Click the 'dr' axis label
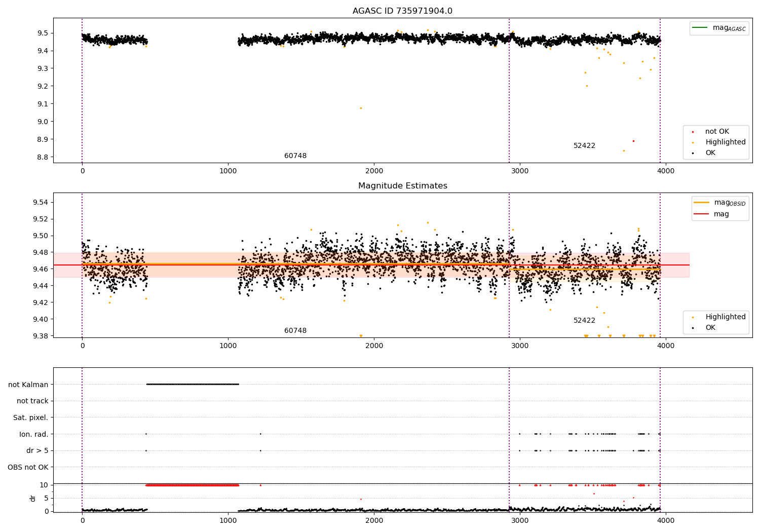The image size is (760, 532). click(33, 498)
